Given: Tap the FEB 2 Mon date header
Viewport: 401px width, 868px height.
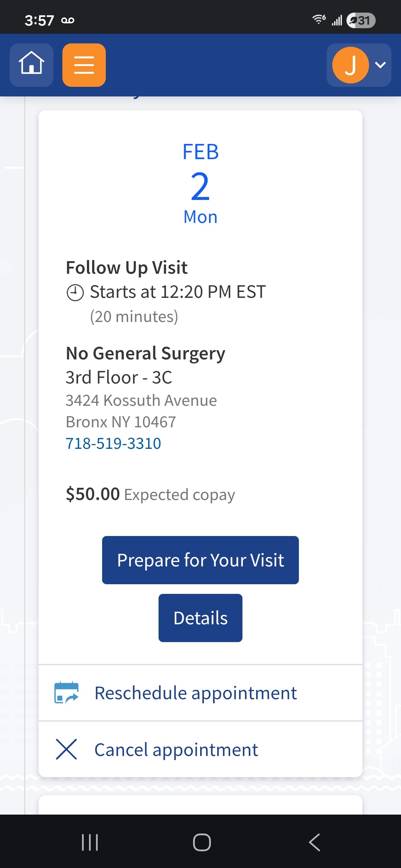Looking at the screenshot, I should pyautogui.click(x=200, y=183).
